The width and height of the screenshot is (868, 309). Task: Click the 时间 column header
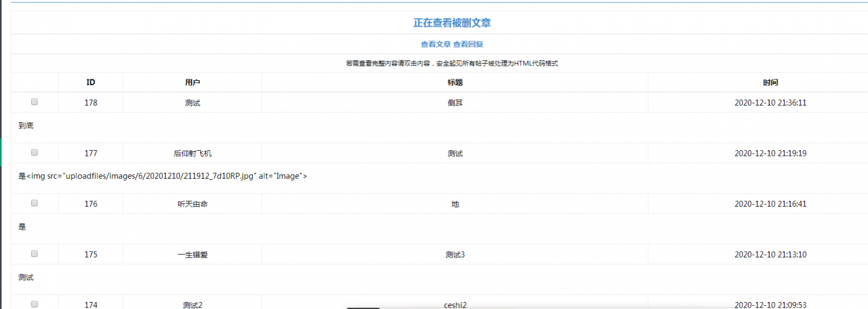coord(771,83)
